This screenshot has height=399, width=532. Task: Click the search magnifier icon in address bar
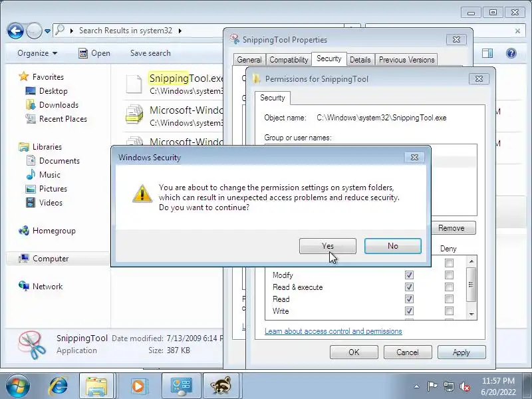[x=60, y=30]
